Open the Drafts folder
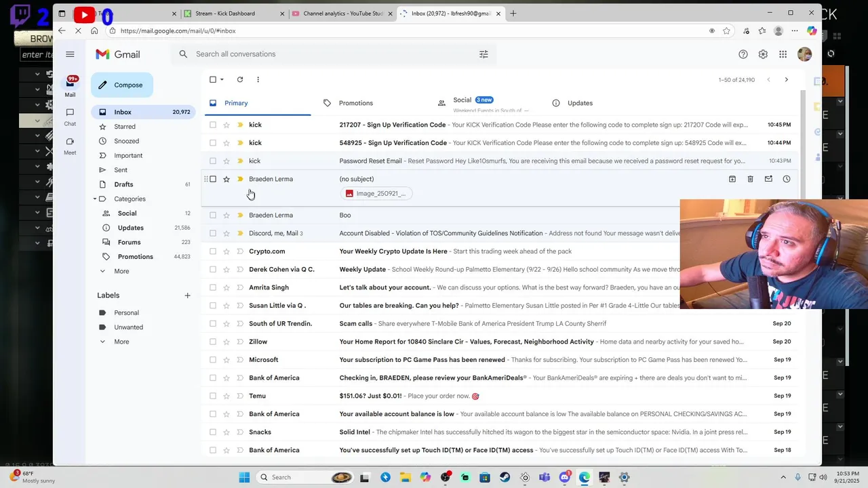 (123, 184)
